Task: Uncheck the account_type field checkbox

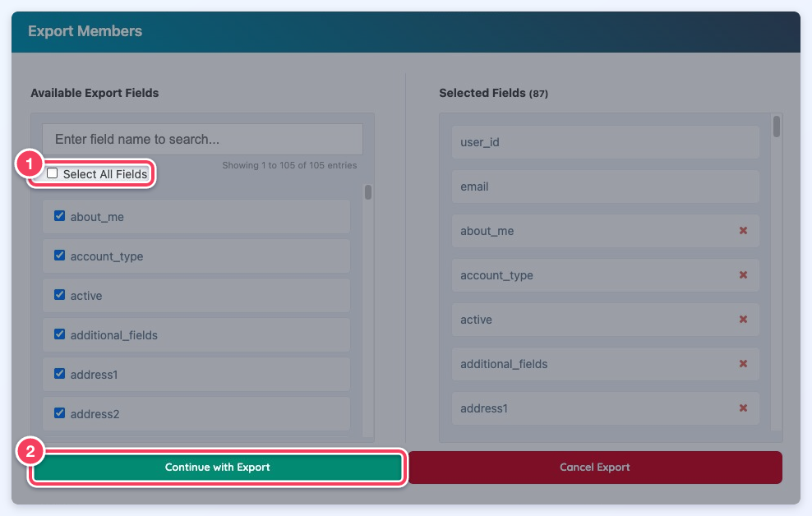Action: pos(59,256)
